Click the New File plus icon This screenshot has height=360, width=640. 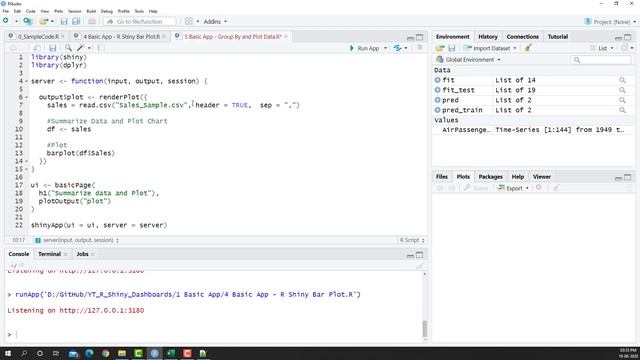pyautogui.click(x=6, y=21)
